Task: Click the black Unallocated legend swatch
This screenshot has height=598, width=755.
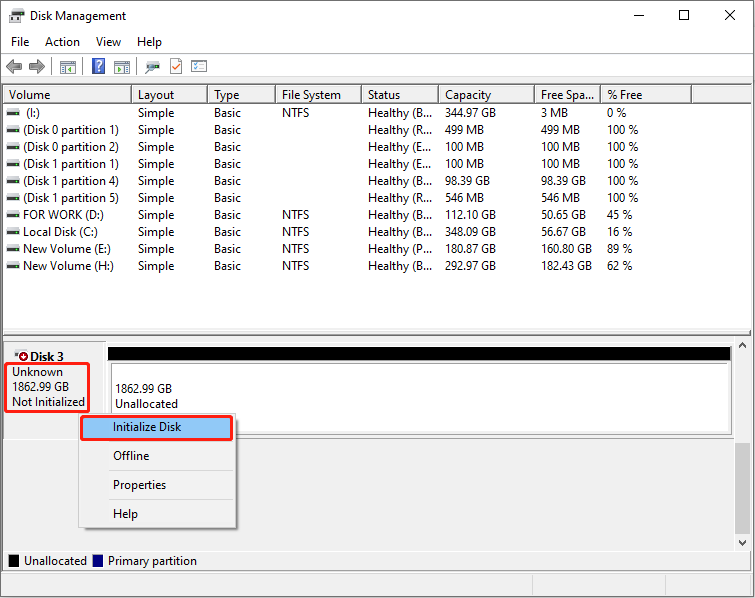Action: point(14,561)
